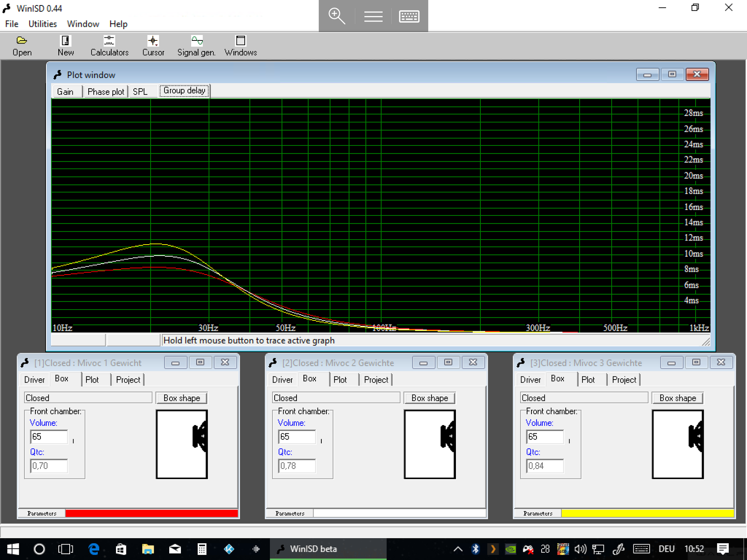Click the Bluetooth tray icon
The image size is (747, 560).
coord(475,549)
